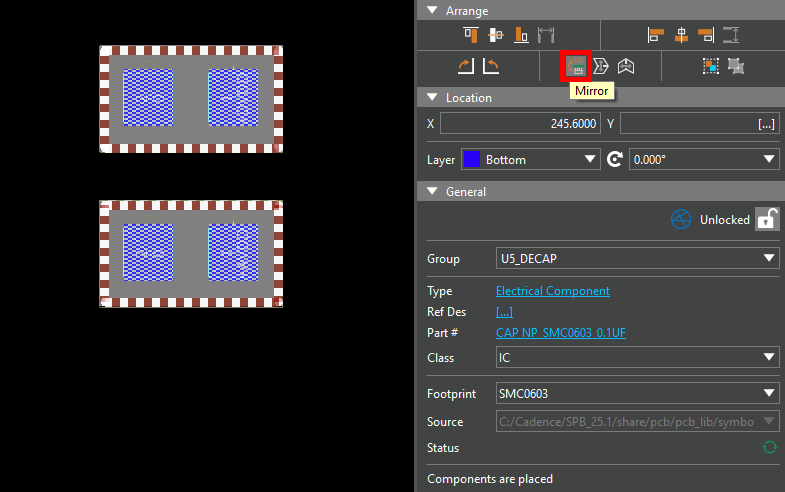Click the 'Unlocked' label
Screen dimensions: 785x492
[x=724, y=220]
